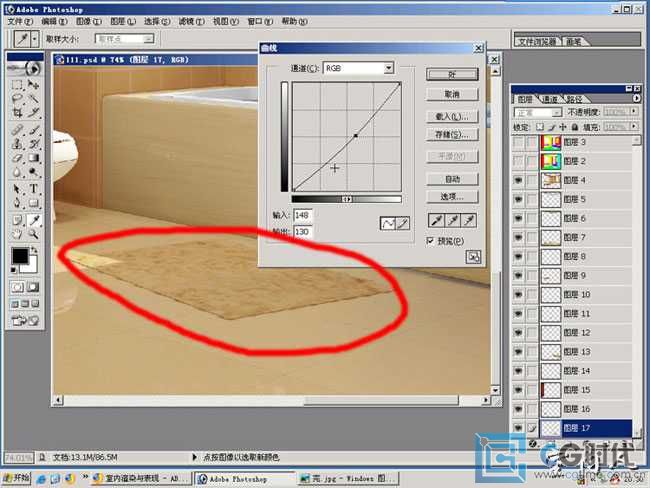Switch to Quick Mask mode
Viewport: 650px width, 488px height.
click(x=33, y=286)
